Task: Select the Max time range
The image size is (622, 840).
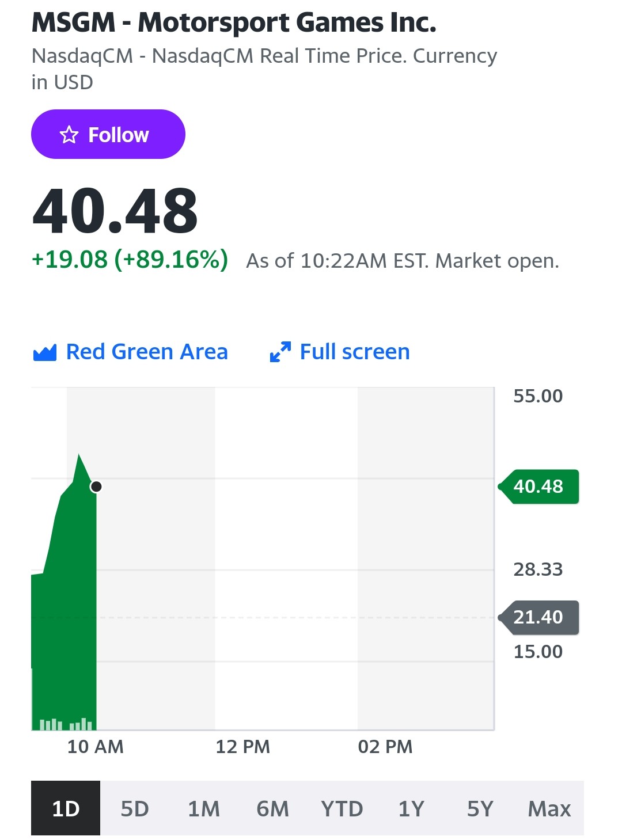Action: 549,808
